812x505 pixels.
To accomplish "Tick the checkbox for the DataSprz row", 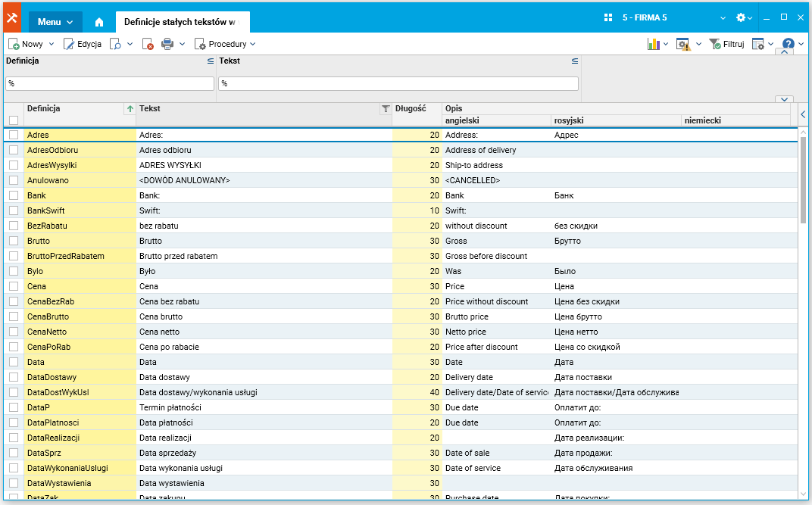I will pos(14,453).
